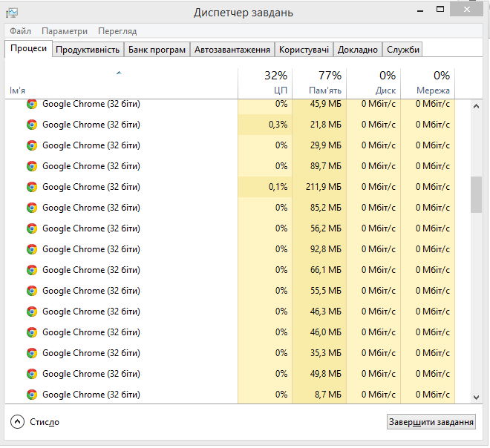Click Chrome icon of the 89,7 МБ row

pyautogui.click(x=32, y=166)
